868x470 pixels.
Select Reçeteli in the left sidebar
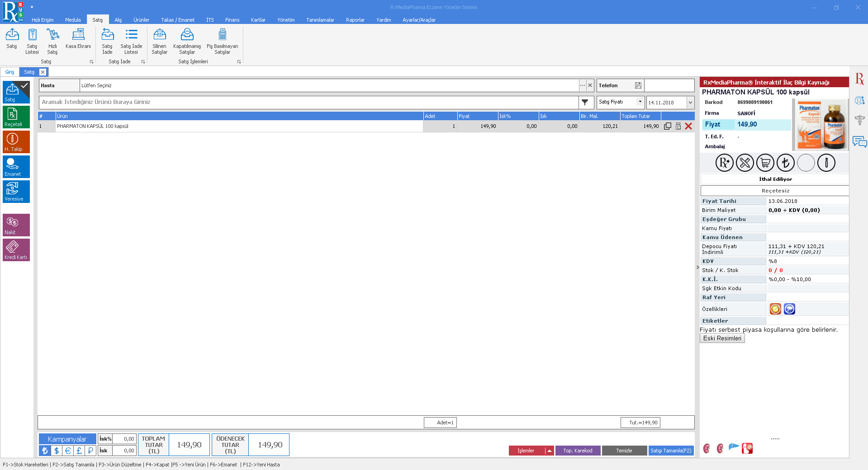pos(16,117)
